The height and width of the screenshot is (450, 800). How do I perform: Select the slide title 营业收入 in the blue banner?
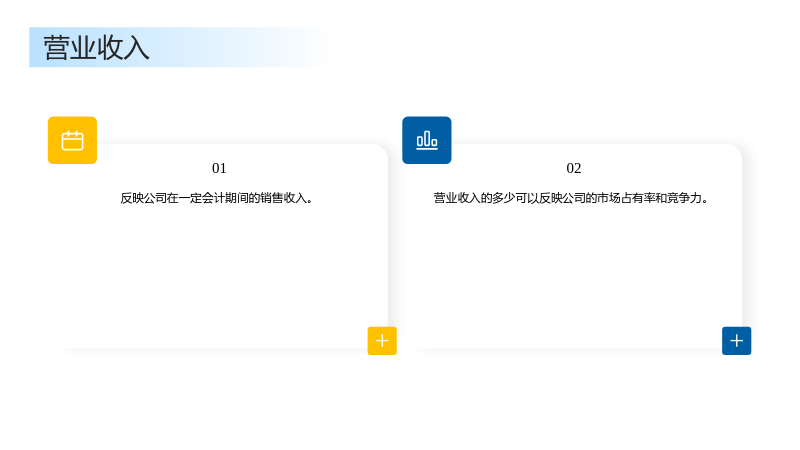(96, 48)
